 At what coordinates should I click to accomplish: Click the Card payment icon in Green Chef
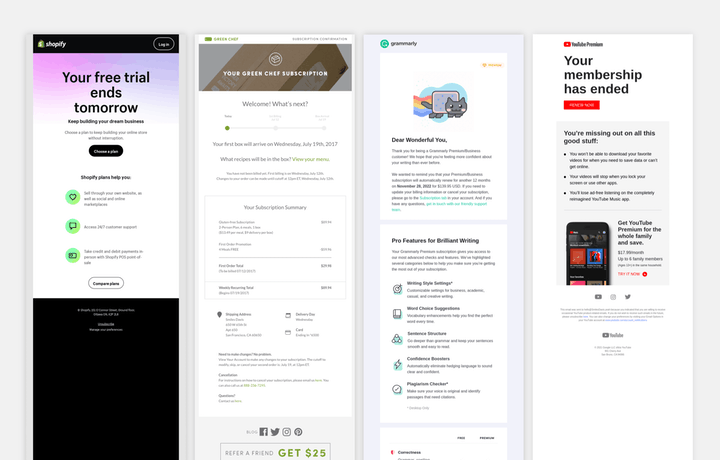point(288,332)
